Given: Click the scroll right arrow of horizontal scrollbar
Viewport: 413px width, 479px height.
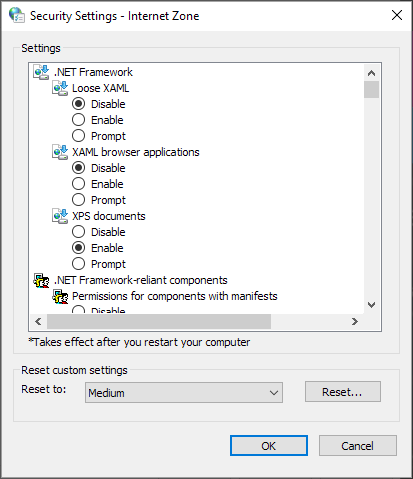Looking at the screenshot, I should click(x=355, y=321).
